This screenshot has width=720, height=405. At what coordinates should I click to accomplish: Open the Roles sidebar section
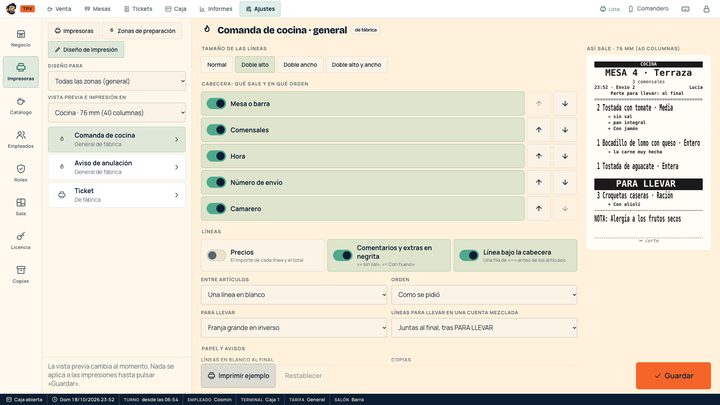[21, 173]
